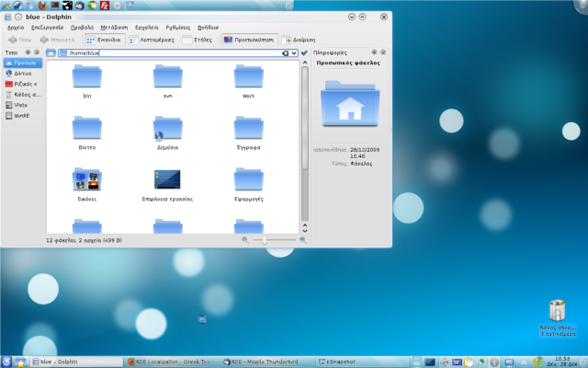588x368 pixels.
Task: Open the Firefox launcher in top panel
Action: (x=43, y=6)
